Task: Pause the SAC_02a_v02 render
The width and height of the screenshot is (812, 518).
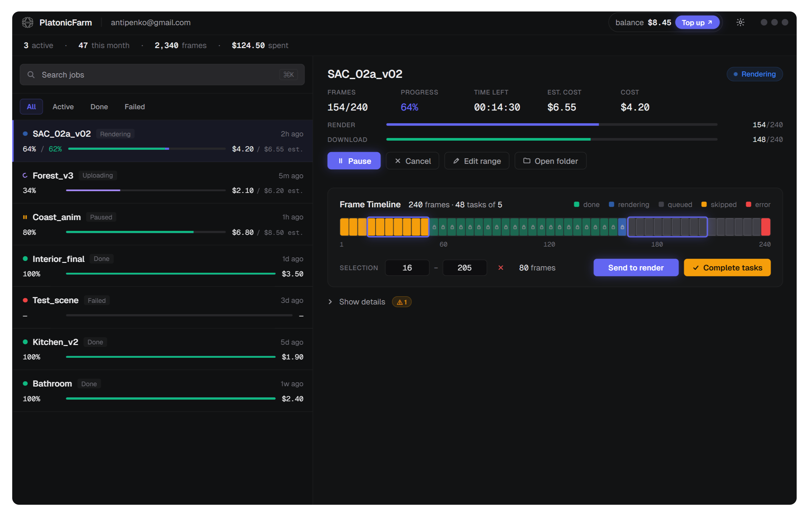Action: coord(354,161)
